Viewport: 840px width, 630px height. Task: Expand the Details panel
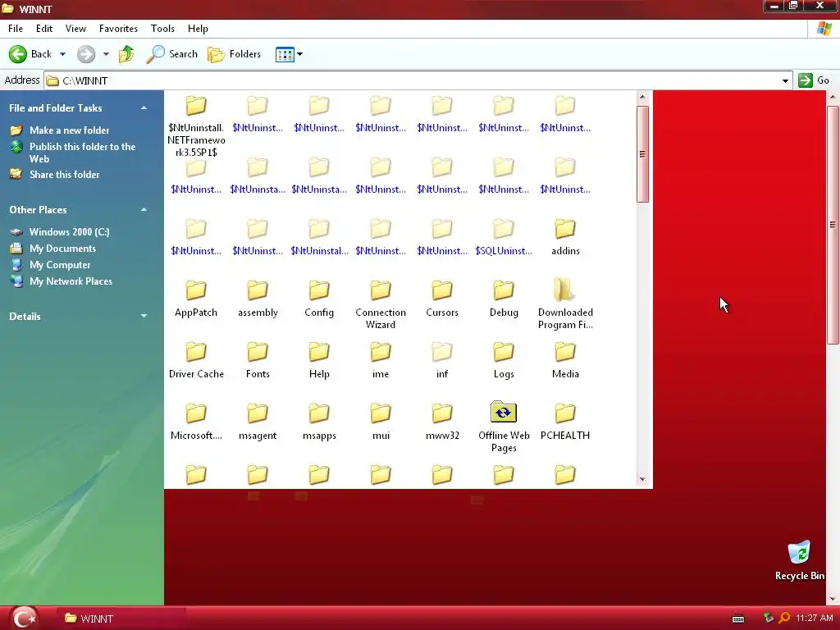[144, 316]
